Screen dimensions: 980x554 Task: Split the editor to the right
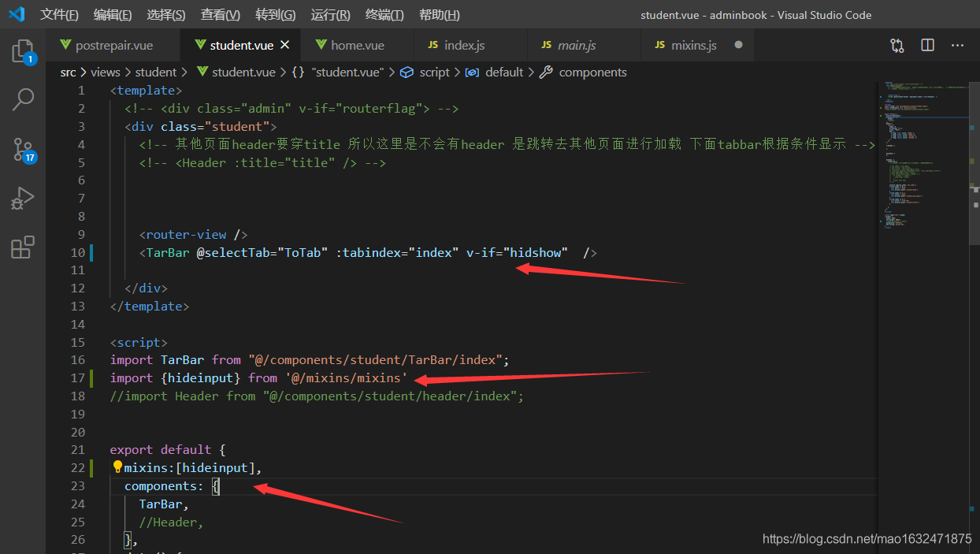coord(927,46)
